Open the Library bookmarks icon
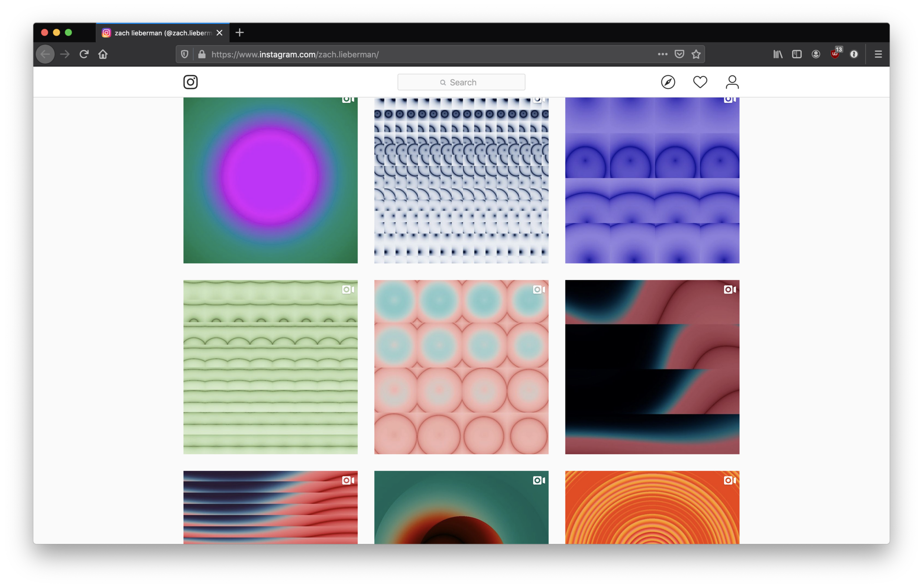 [x=778, y=54]
